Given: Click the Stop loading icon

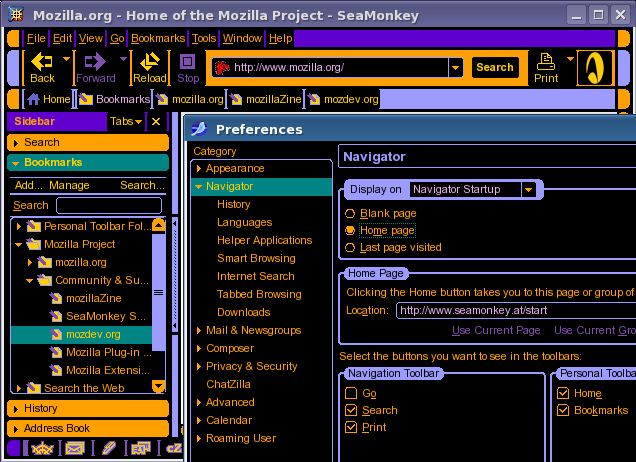Looking at the screenshot, I should click(187, 62).
